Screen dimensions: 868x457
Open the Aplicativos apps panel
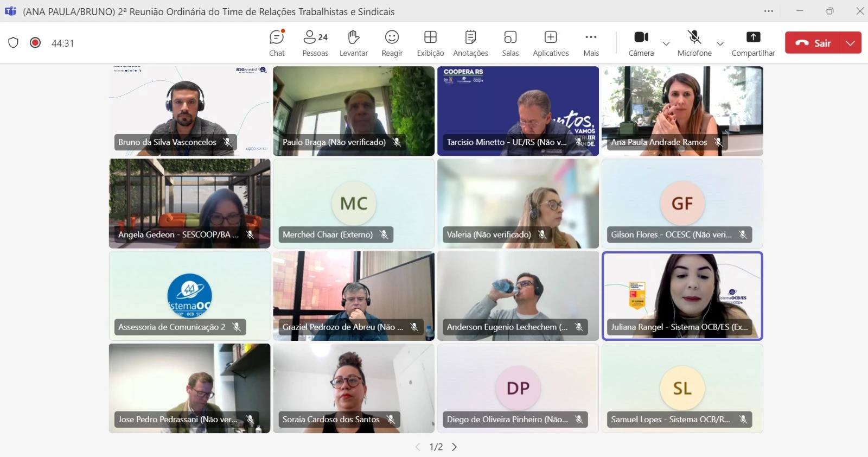(x=551, y=43)
